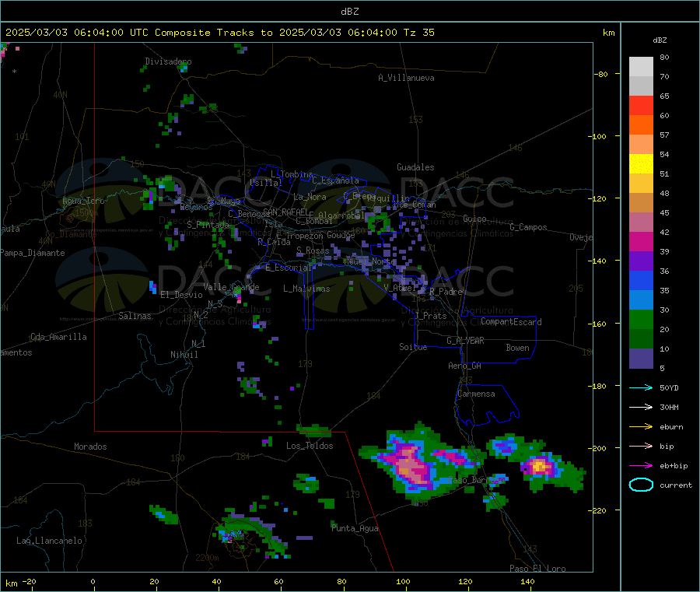Click the C_Campos map label

pos(528,227)
